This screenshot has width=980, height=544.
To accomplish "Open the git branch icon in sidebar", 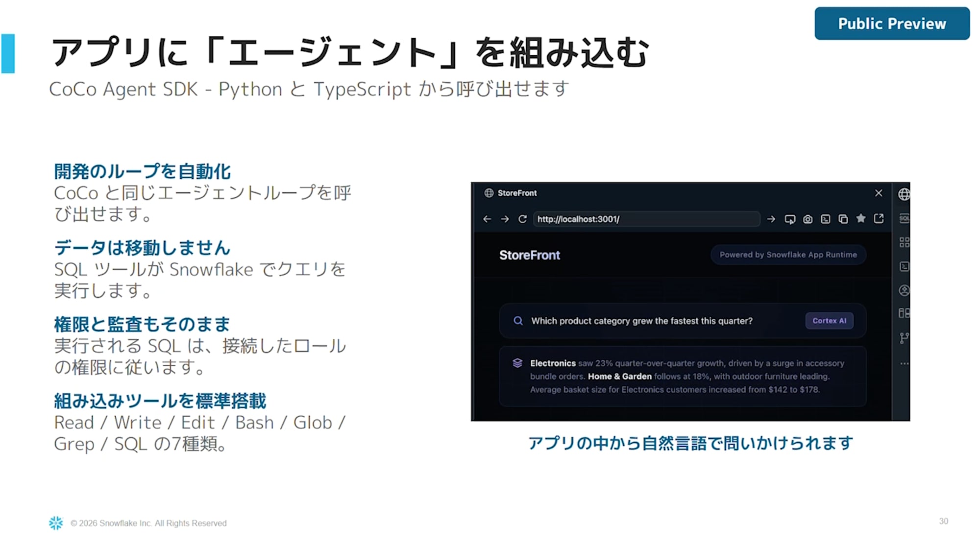I will [904, 338].
